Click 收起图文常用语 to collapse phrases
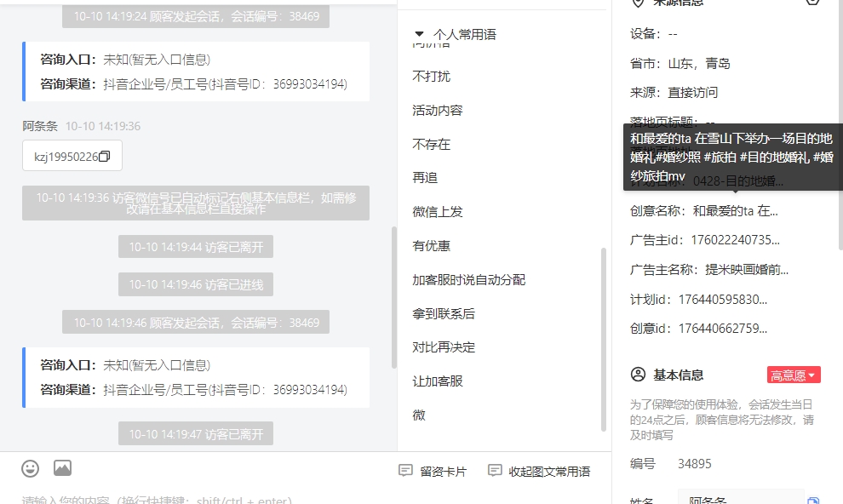843x504 pixels. 539,472
